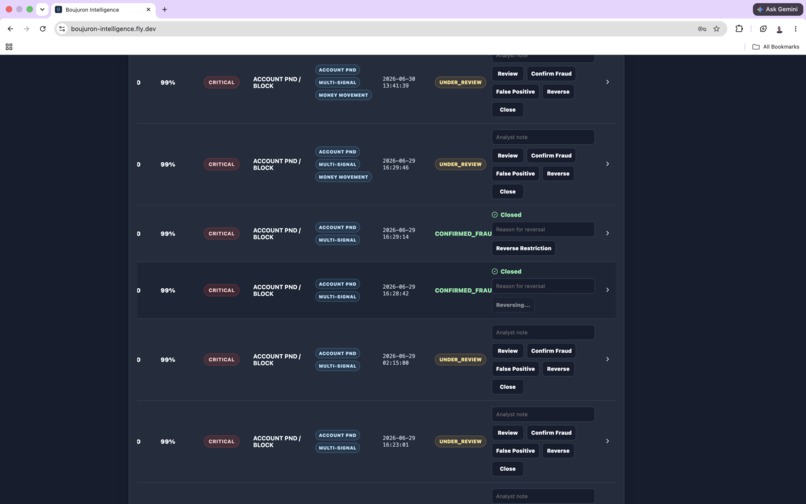Click the Reverse Restriction button

pyautogui.click(x=523, y=248)
